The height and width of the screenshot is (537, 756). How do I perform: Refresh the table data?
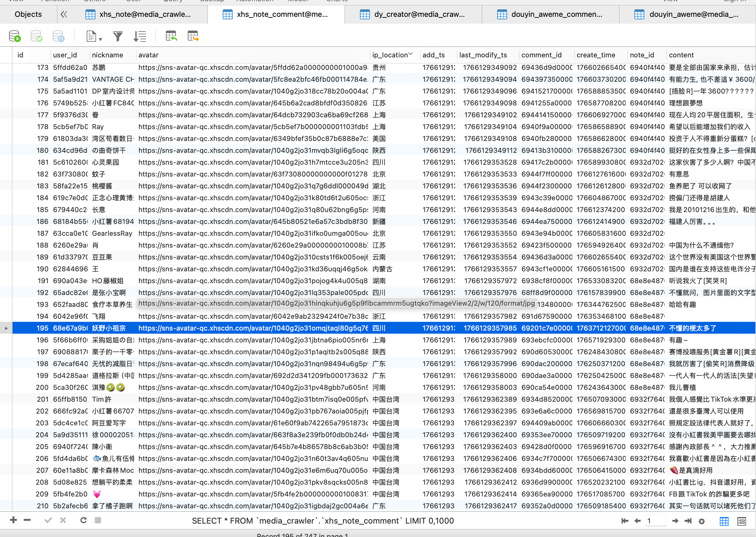[83, 520]
